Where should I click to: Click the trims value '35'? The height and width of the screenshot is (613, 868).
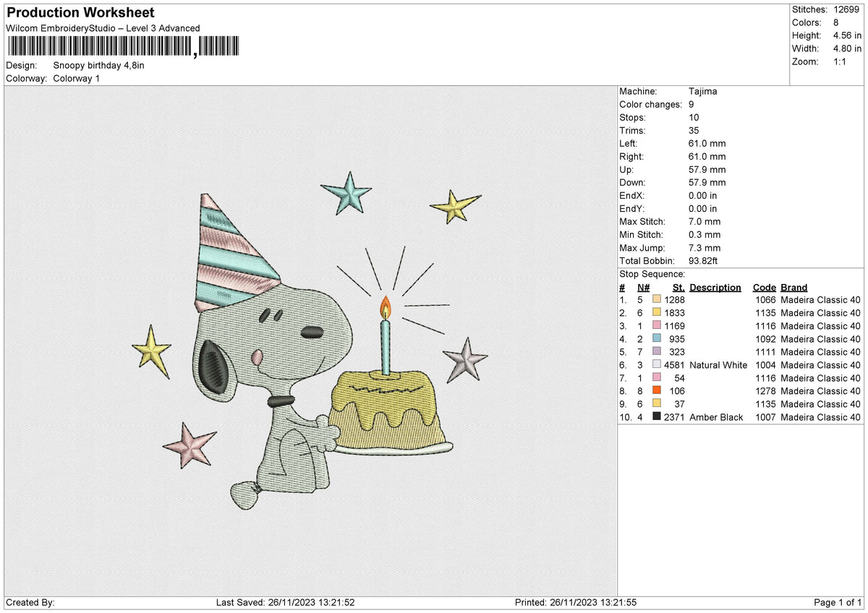(694, 130)
